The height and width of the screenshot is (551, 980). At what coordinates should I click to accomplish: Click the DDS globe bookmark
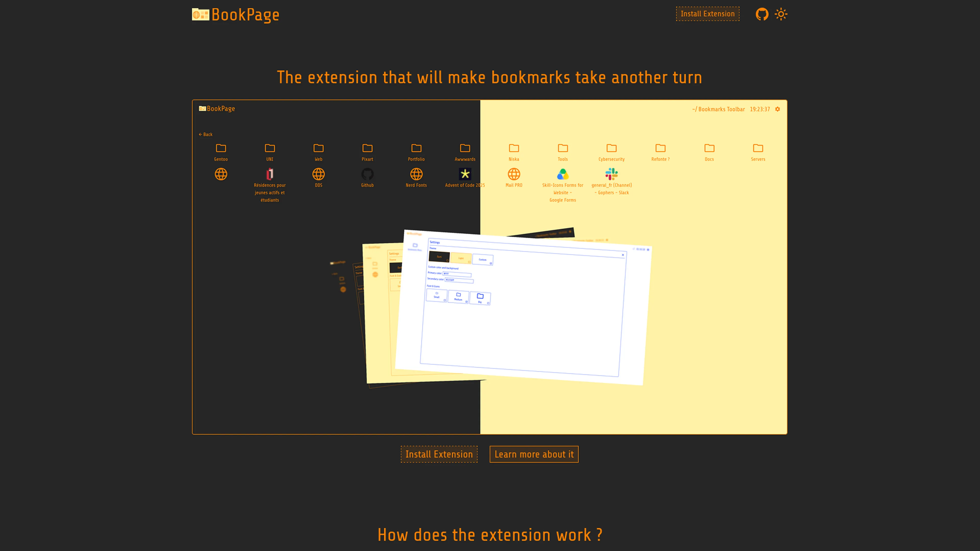(x=318, y=174)
